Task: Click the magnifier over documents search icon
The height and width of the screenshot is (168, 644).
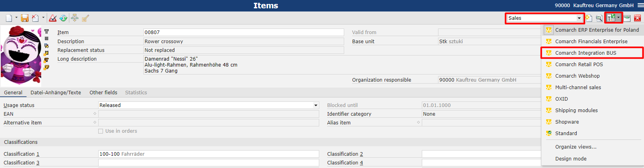Action: 599,18
